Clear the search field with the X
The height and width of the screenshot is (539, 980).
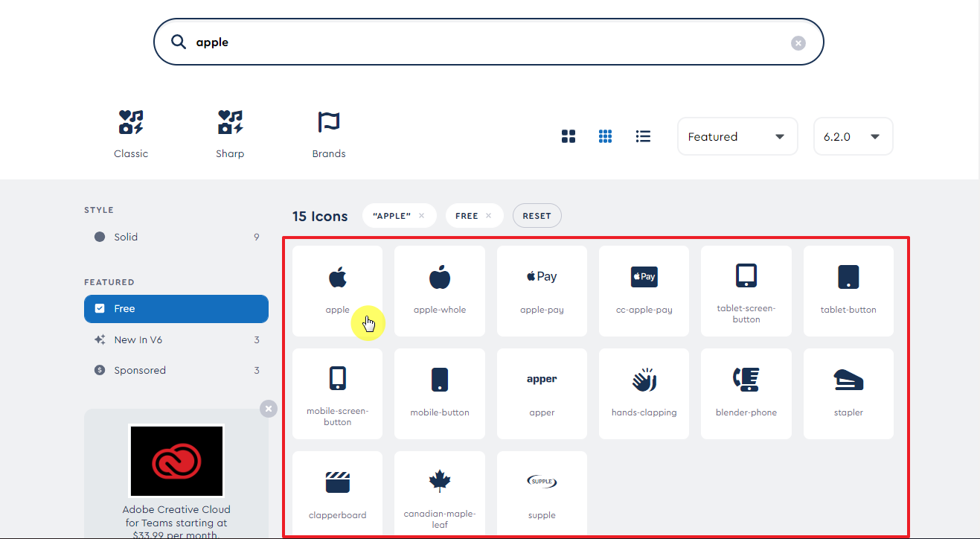tap(798, 43)
